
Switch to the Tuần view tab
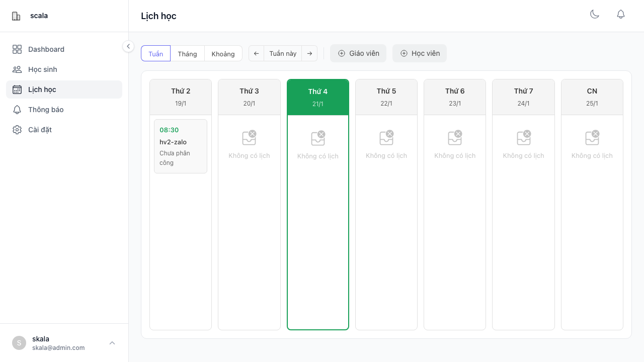pyautogui.click(x=155, y=54)
